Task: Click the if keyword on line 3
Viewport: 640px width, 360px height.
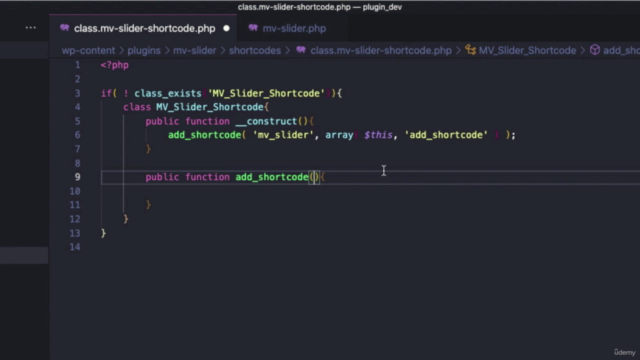Action: [x=106, y=93]
